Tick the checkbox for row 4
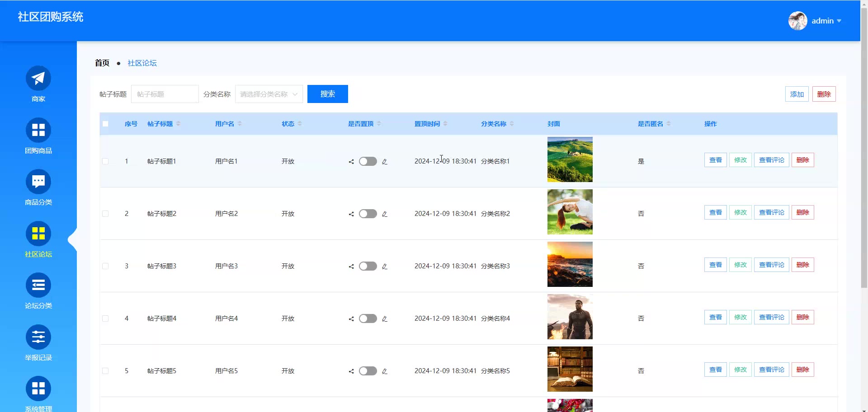The height and width of the screenshot is (412, 868). [105, 318]
